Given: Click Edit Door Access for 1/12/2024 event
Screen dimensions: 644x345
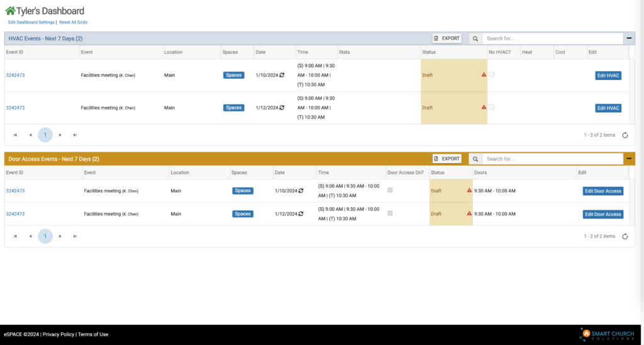Looking at the screenshot, I should (603, 214).
